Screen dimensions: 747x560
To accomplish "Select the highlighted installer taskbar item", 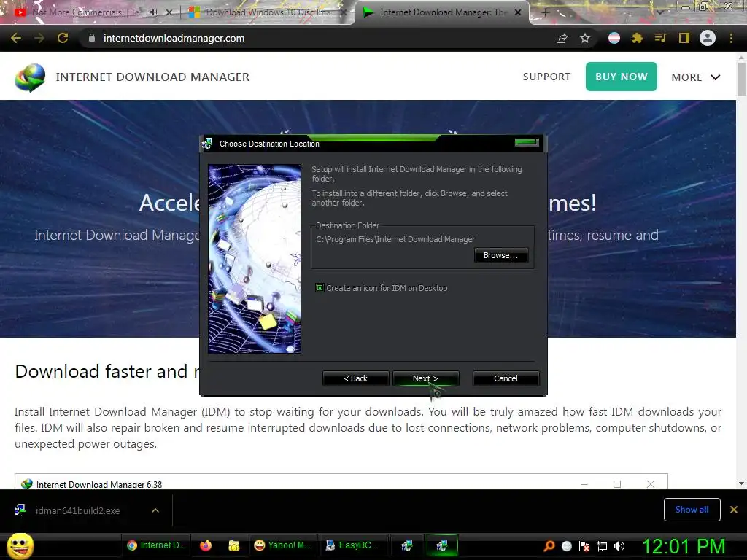I will (441, 545).
